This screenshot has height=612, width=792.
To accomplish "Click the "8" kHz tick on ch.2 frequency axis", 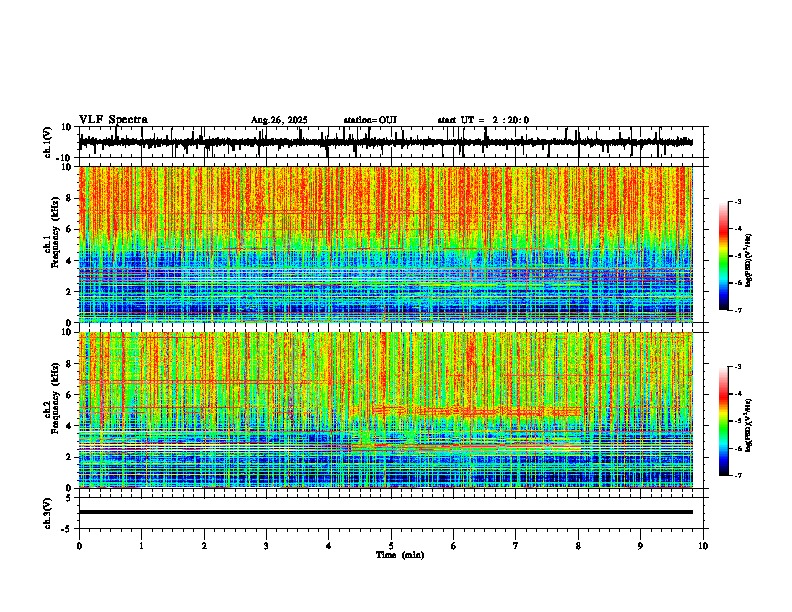I will pos(71,364).
